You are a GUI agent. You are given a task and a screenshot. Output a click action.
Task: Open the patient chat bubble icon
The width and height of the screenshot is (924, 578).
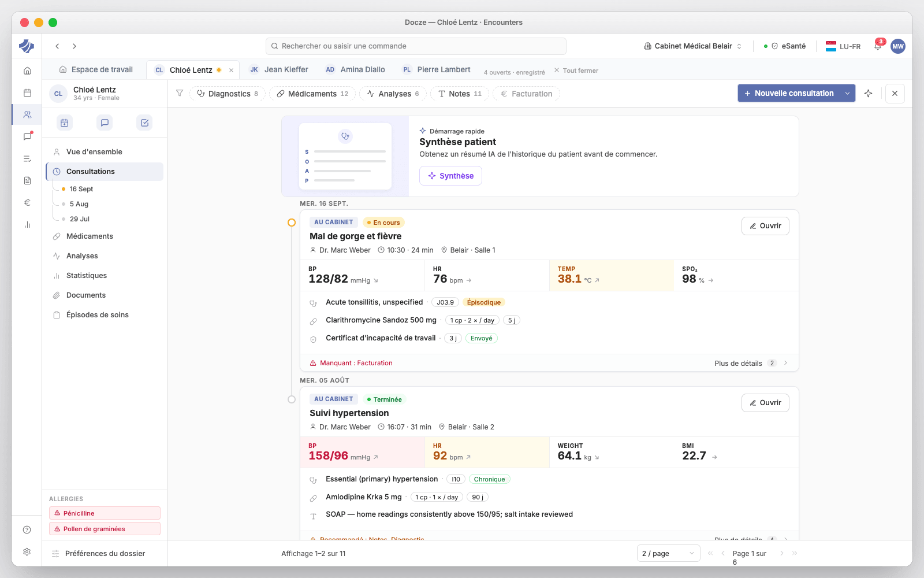[x=105, y=123]
